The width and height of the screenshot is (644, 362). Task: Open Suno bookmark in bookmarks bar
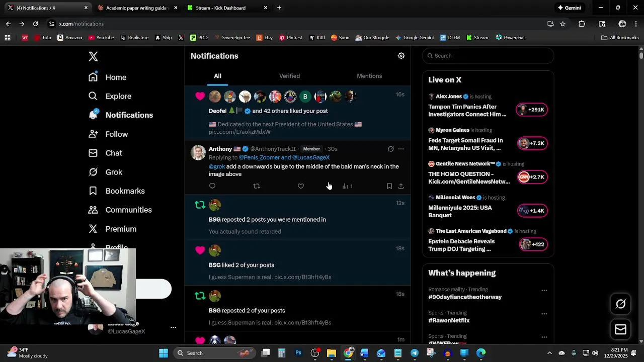pos(340,38)
